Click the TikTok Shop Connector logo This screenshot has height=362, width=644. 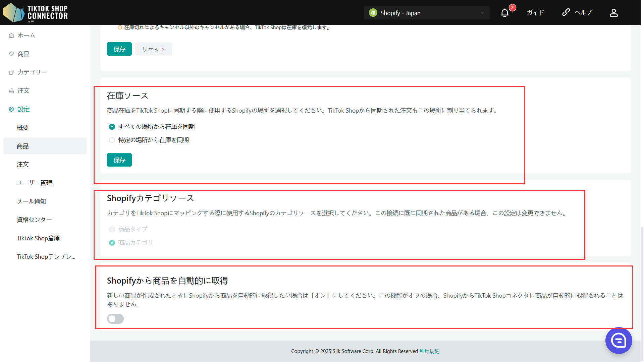tap(36, 12)
